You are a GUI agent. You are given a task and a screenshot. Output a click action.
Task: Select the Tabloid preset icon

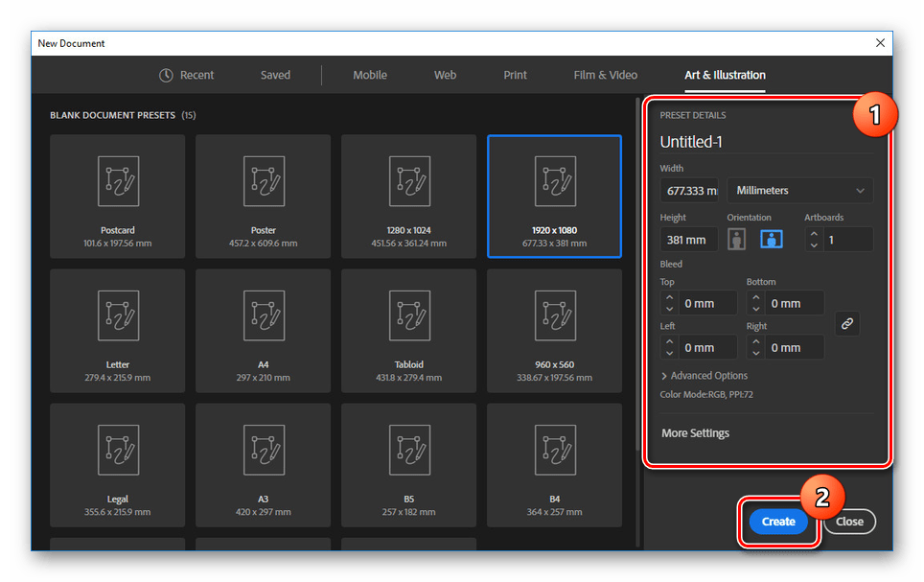(409, 315)
